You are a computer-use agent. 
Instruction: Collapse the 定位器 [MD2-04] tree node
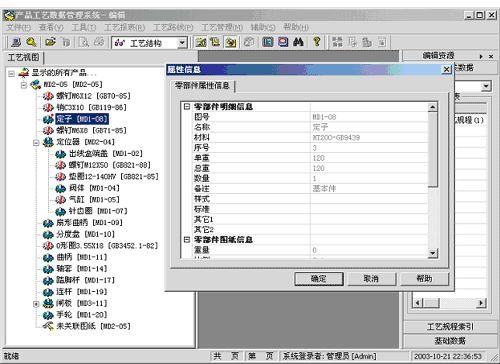tap(36, 143)
